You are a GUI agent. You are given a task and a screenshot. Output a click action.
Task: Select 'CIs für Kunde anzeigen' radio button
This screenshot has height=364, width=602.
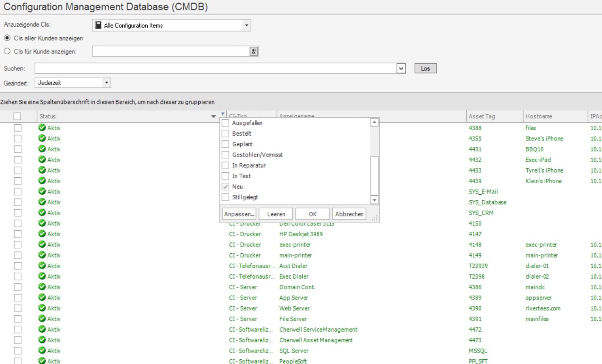coord(7,51)
